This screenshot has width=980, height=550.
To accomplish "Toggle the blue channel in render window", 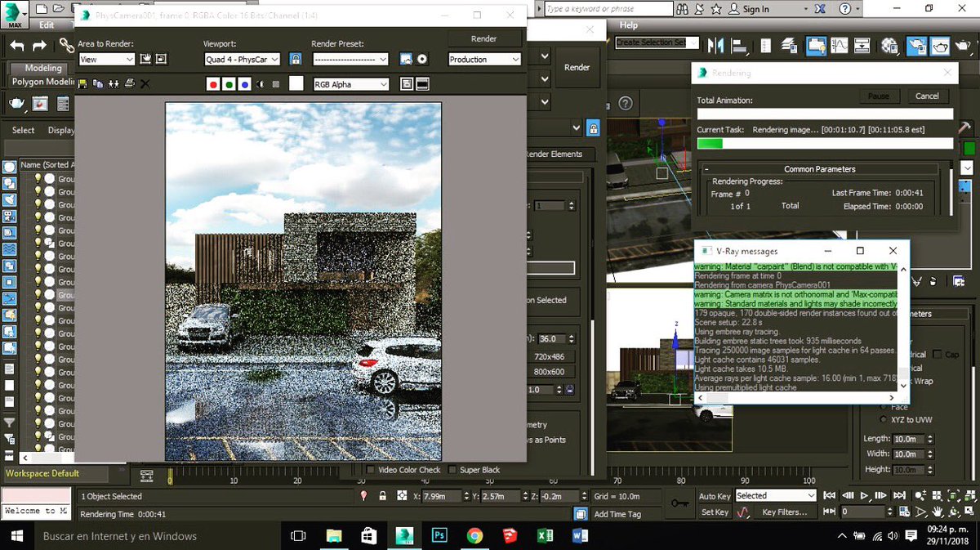I will click(x=245, y=83).
